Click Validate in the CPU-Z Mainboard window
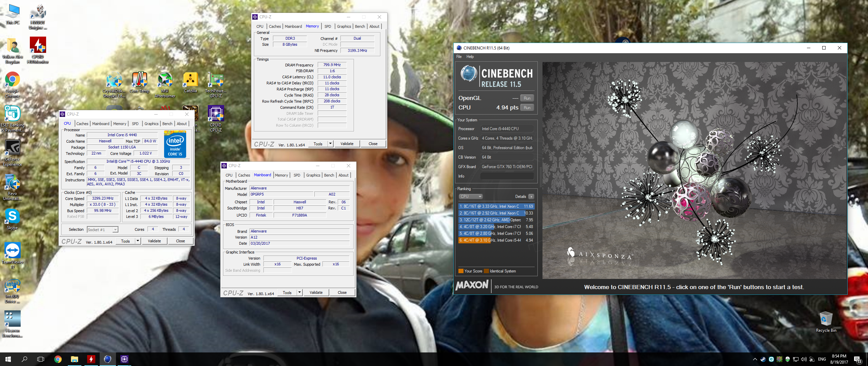 (316, 292)
